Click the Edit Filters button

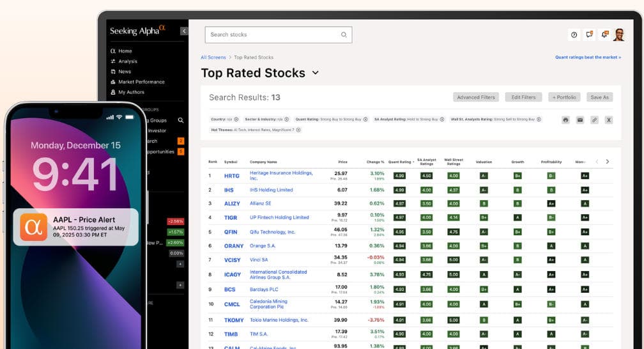coord(523,97)
